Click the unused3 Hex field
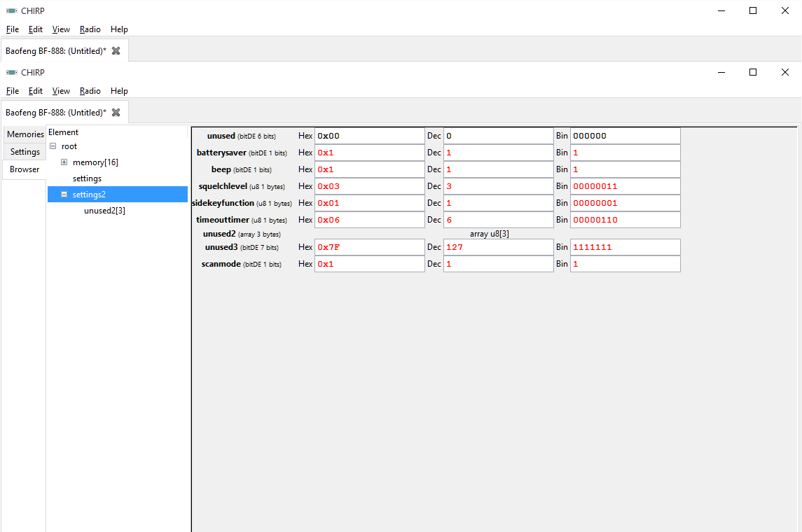 coord(369,247)
